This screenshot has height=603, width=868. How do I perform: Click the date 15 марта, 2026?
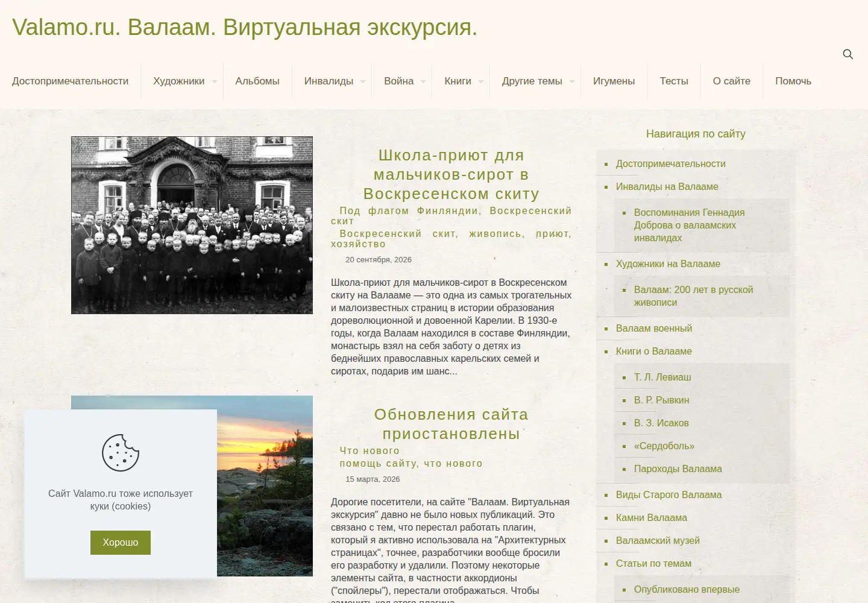pyautogui.click(x=373, y=479)
